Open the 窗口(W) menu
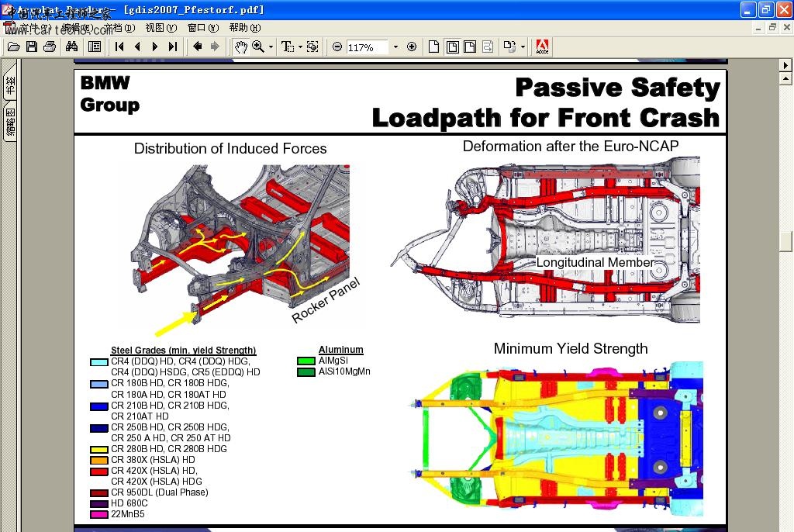The height and width of the screenshot is (532, 794). (x=203, y=28)
